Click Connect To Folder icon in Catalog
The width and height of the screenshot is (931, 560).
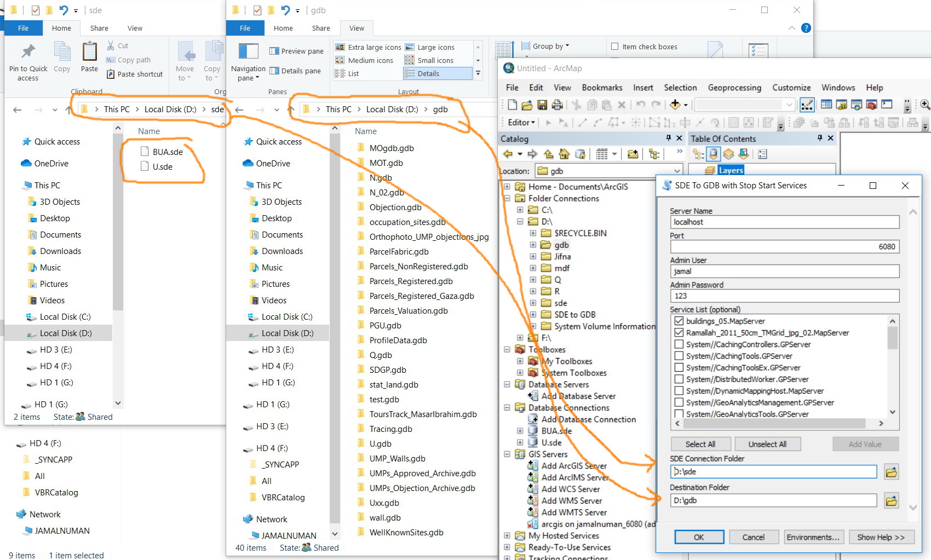(633, 154)
